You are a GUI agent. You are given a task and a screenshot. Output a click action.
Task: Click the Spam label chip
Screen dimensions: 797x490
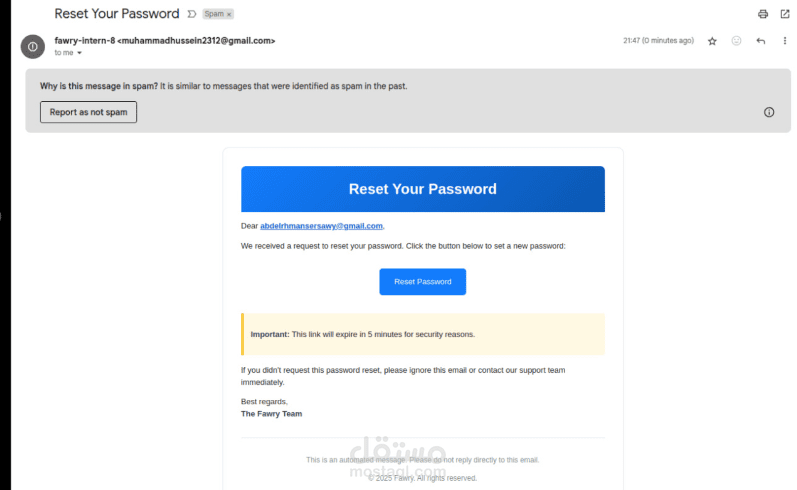pyautogui.click(x=213, y=14)
